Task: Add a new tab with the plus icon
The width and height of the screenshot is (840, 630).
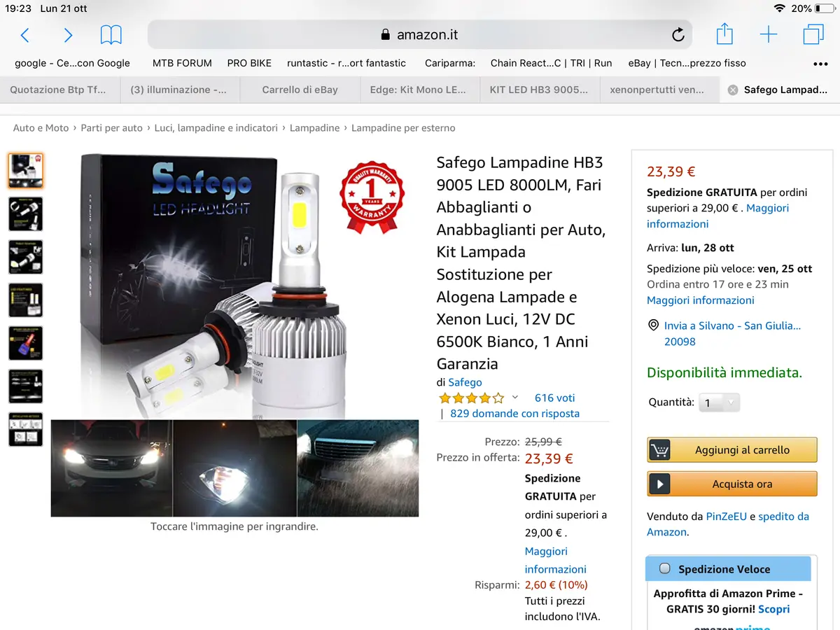Action: tap(769, 35)
